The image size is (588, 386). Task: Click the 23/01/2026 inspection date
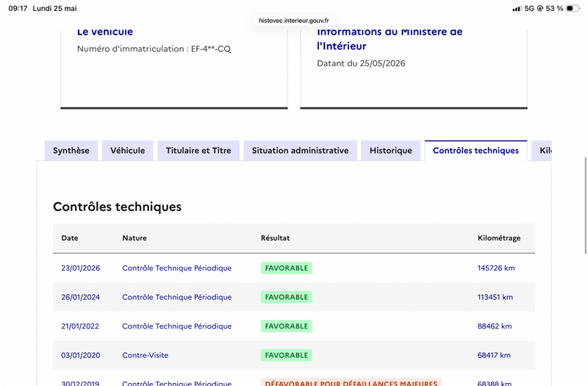pyautogui.click(x=81, y=268)
